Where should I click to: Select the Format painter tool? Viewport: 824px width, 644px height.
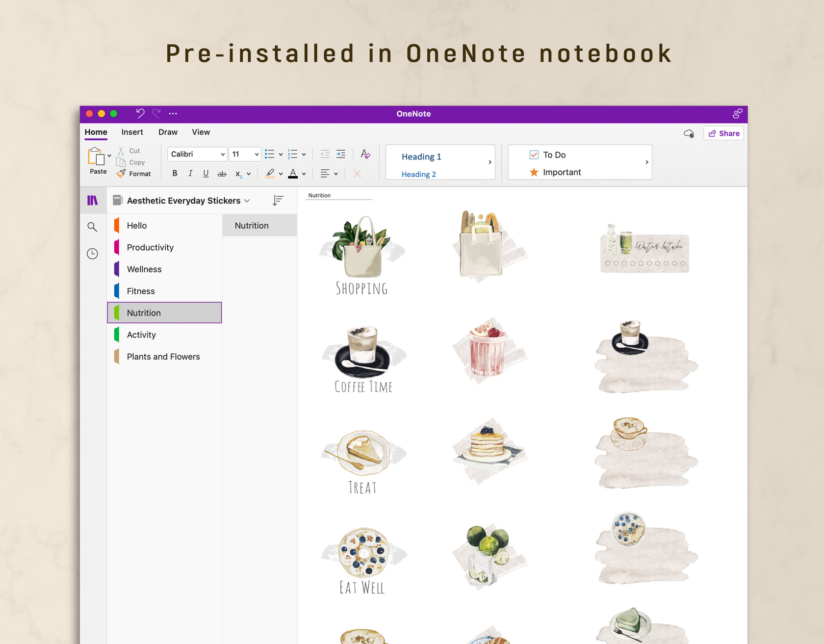[133, 173]
